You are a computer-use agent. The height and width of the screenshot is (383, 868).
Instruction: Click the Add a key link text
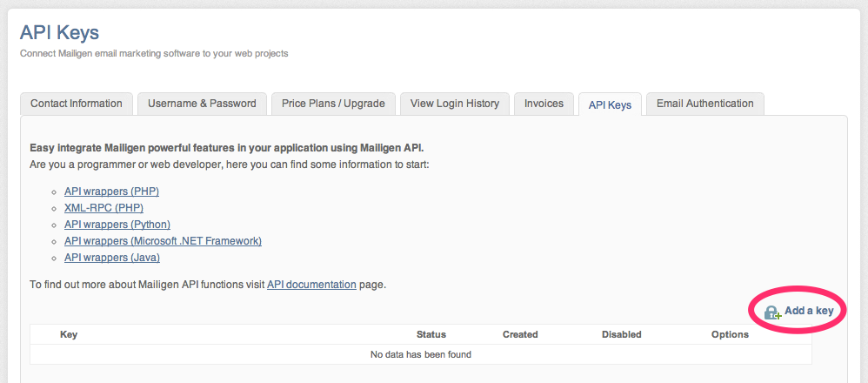809,311
